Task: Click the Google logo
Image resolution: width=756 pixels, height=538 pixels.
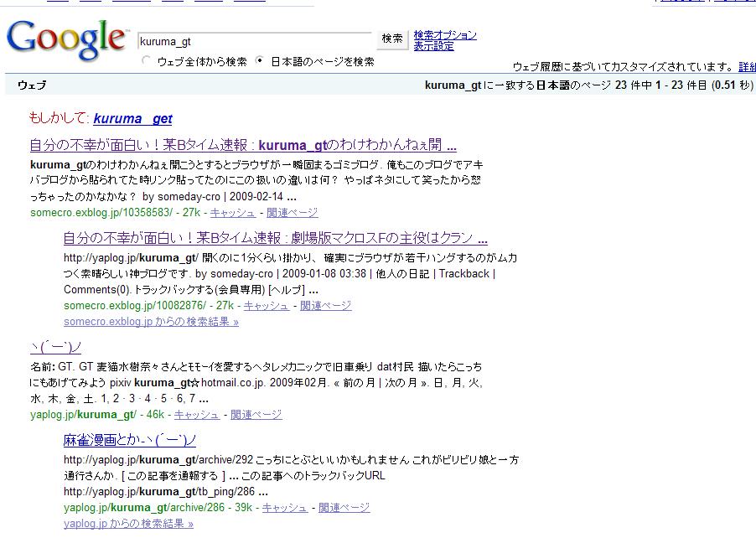Action: pyautogui.click(x=66, y=39)
